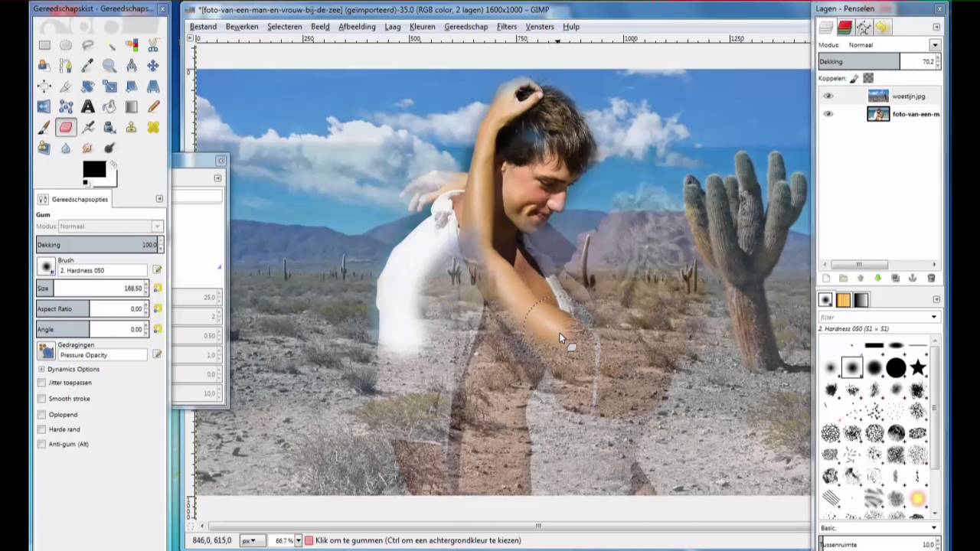
Task: Pick the Color Picker eyedropper tool
Action: click(88, 66)
